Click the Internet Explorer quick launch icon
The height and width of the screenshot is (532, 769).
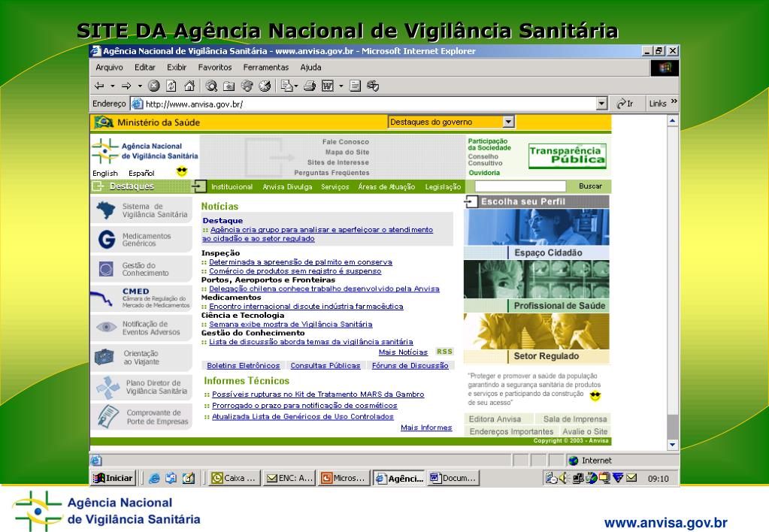155,478
